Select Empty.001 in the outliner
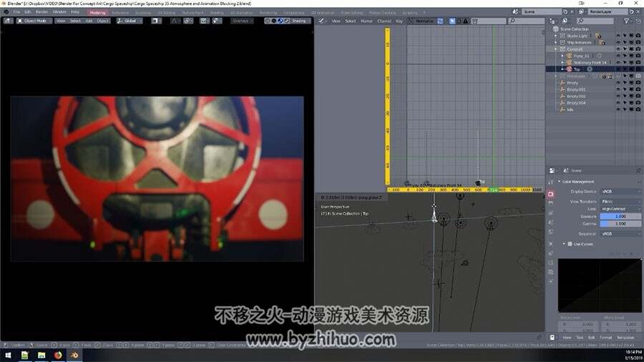Screen dimensions: 644x362 (x=576, y=89)
